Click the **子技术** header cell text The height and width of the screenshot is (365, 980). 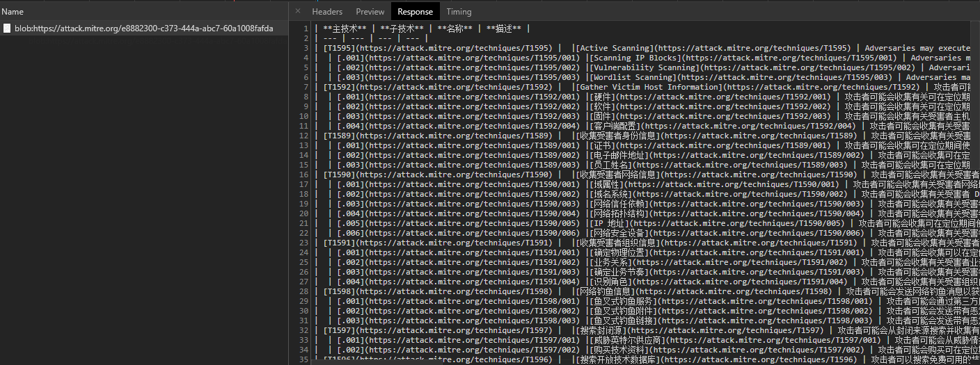402,29
